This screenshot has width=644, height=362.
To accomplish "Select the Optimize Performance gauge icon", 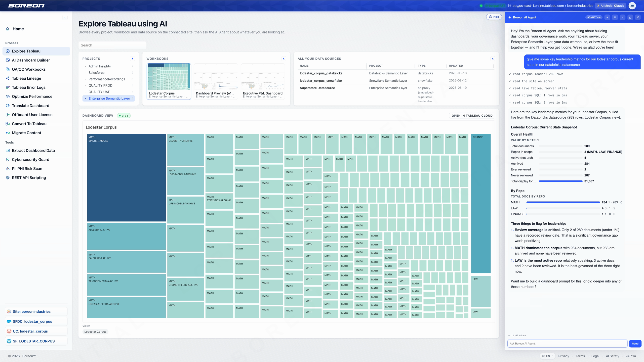I will pos(8,97).
